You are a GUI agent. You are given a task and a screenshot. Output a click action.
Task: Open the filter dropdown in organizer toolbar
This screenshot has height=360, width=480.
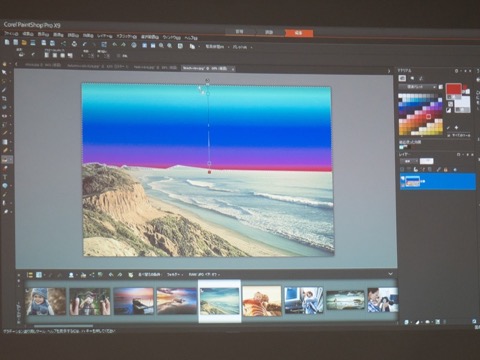(175, 275)
